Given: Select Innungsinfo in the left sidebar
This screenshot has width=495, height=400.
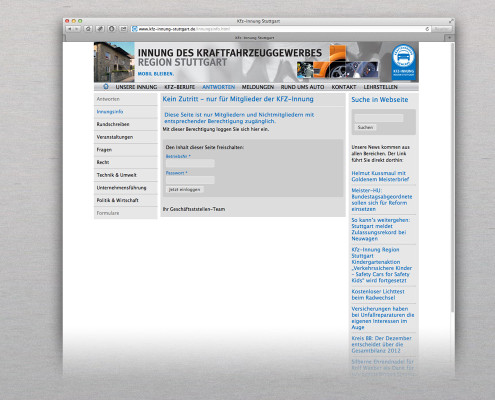Looking at the screenshot, I should coord(126,112).
